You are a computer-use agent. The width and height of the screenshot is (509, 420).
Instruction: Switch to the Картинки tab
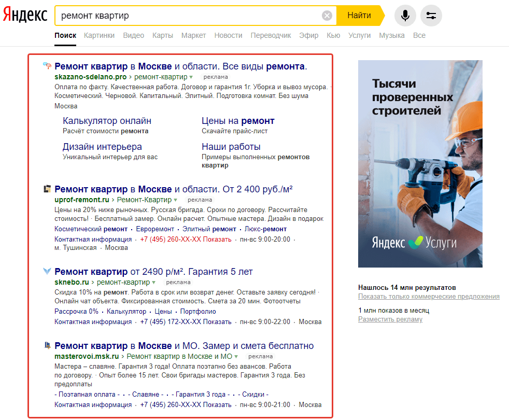(x=100, y=35)
